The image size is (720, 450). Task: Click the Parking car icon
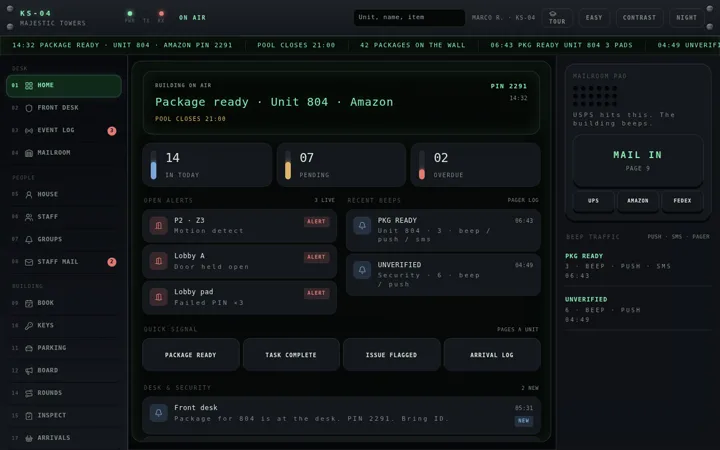pyautogui.click(x=29, y=348)
